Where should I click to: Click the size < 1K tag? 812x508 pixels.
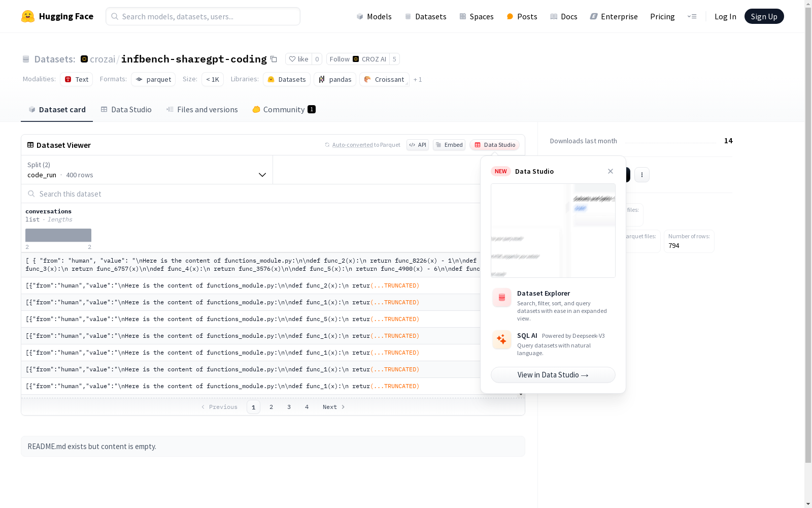pos(213,79)
